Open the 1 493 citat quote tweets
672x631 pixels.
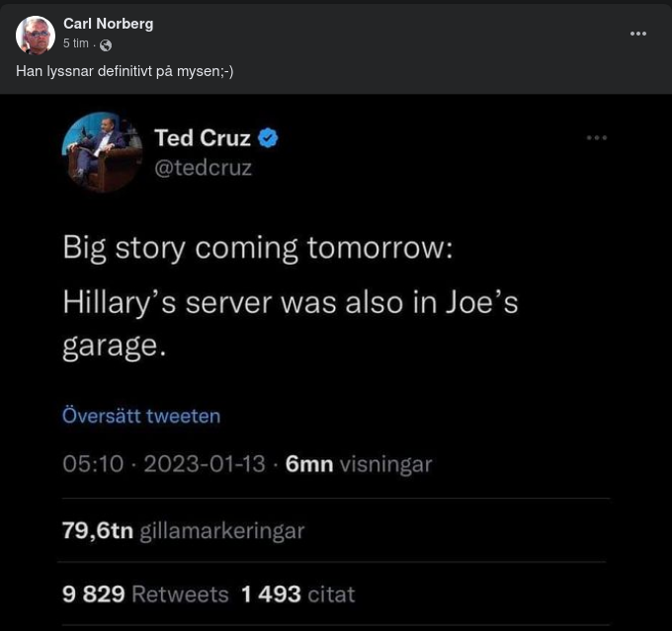pos(297,594)
